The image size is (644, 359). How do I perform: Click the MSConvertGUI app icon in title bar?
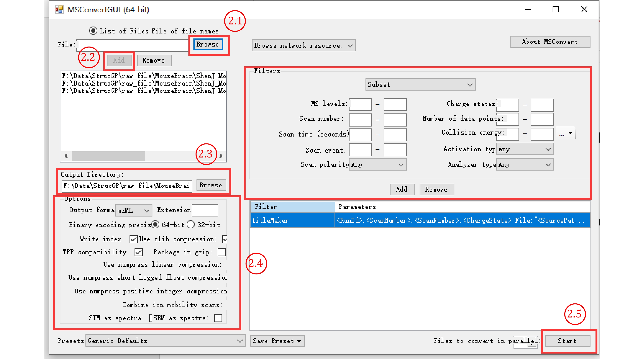[x=59, y=9]
